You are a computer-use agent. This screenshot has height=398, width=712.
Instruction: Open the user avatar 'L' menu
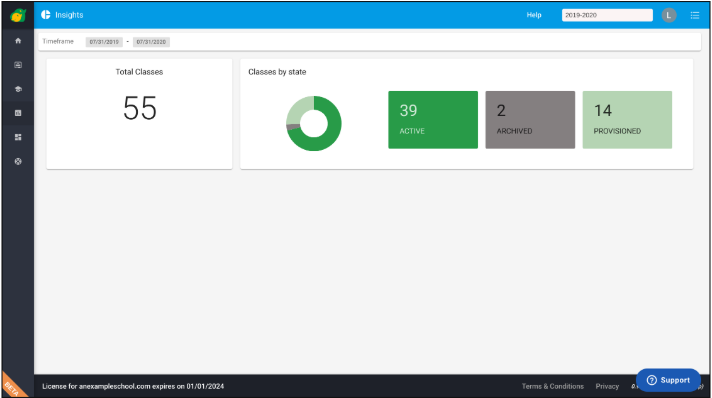click(x=669, y=15)
